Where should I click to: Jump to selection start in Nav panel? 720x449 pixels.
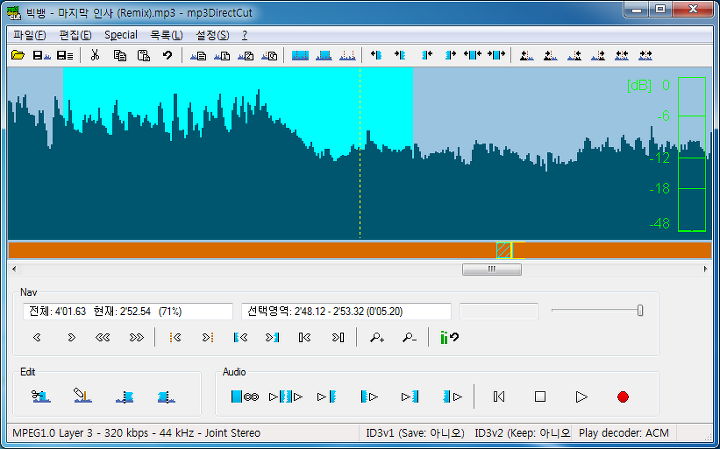240,337
